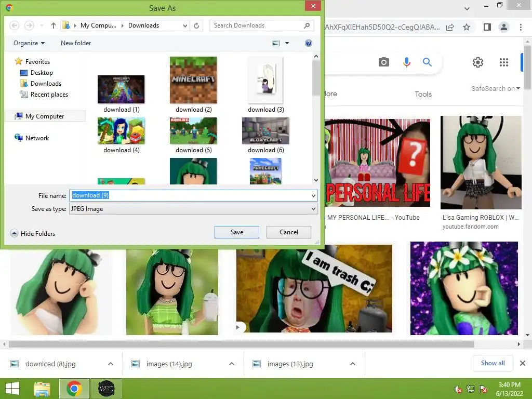Open options for images (13).jpg
This screenshot has width=532, height=399.
coord(353,364)
